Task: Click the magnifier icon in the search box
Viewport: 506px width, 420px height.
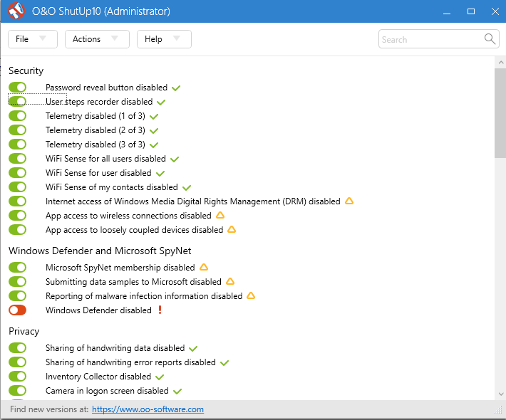Action: click(490, 39)
